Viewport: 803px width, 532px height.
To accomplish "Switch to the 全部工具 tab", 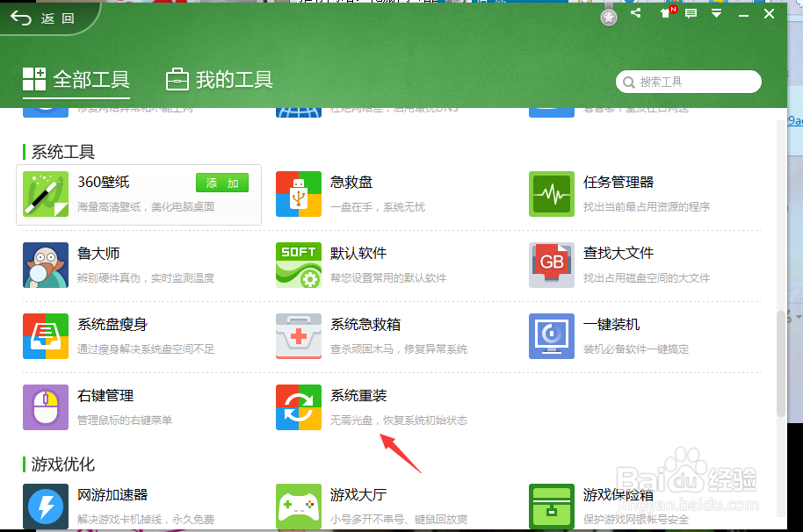I will pos(76,80).
